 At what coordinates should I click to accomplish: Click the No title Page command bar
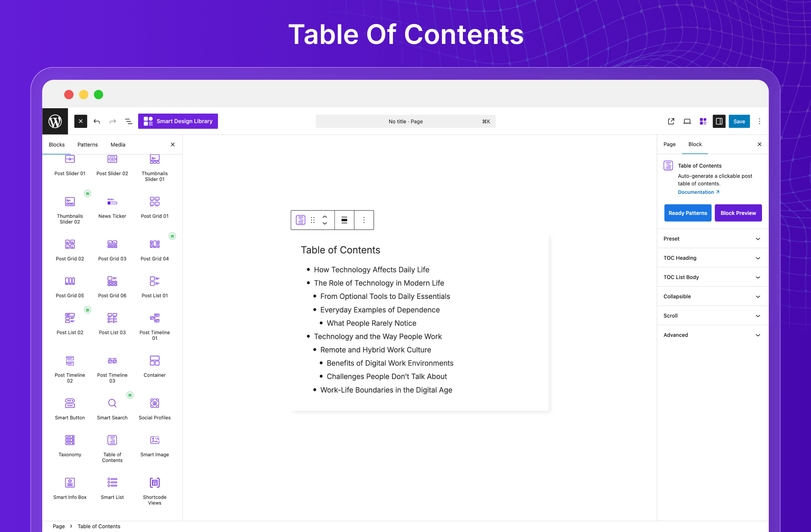pos(405,122)
